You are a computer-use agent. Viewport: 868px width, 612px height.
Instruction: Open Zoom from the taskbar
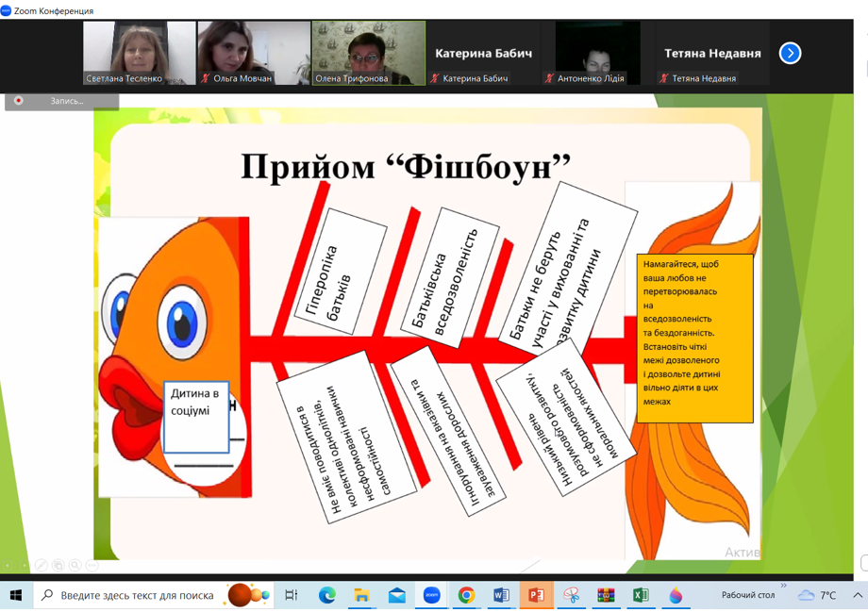431,595
